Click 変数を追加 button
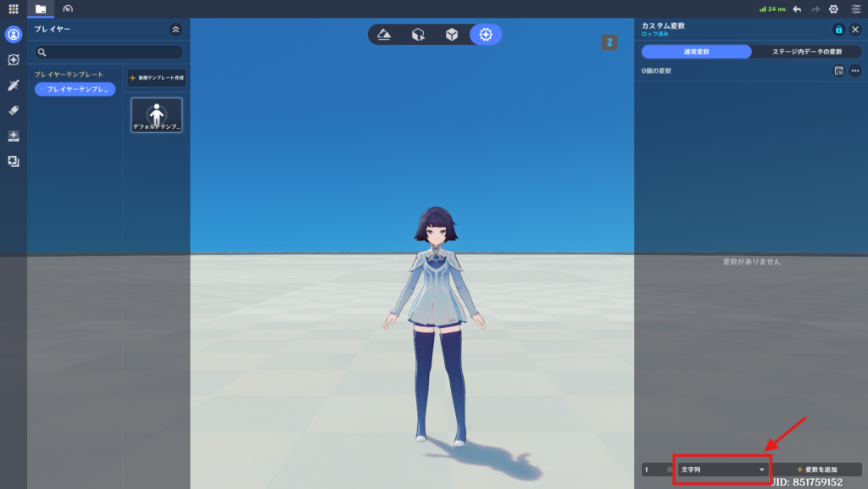 [817, 470]
